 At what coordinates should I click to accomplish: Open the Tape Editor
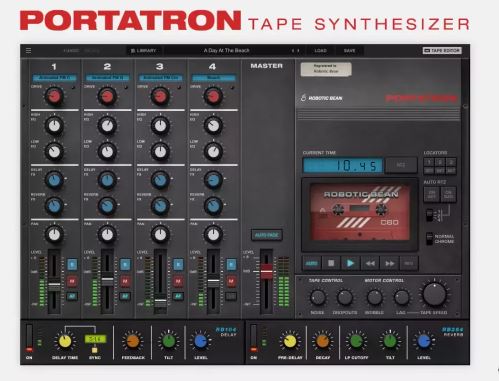click(x=442, y=51)
